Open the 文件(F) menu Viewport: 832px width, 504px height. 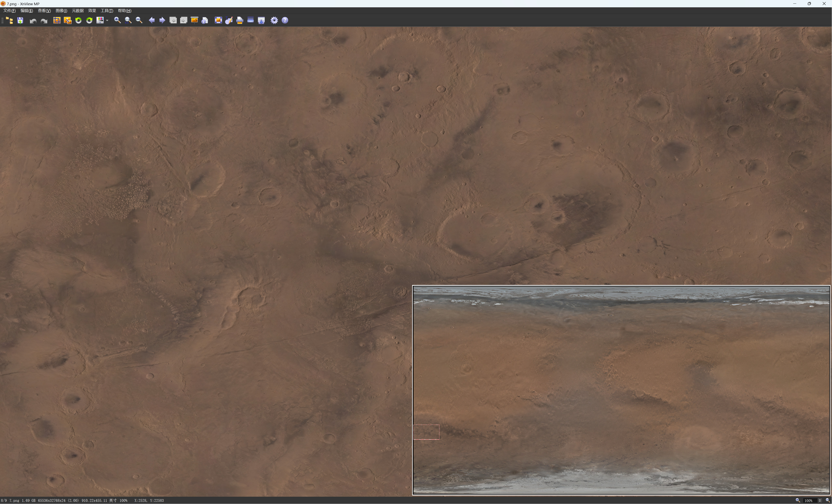[x=10, y=11]
